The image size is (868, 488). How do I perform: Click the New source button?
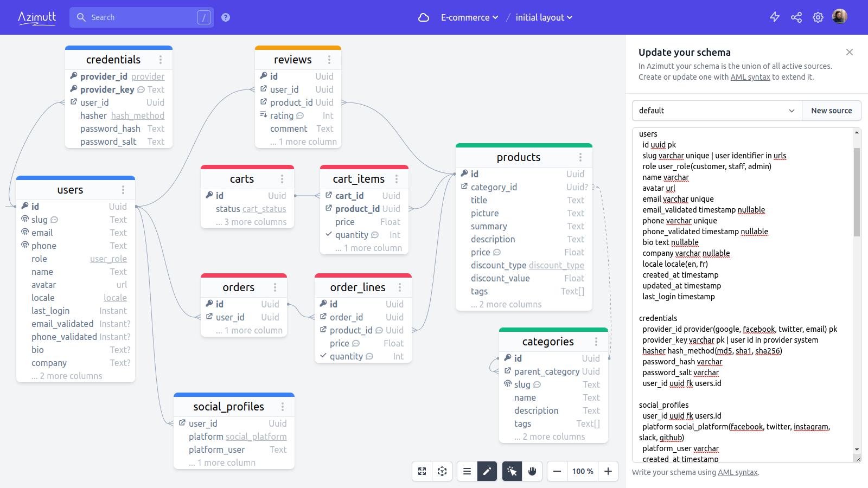[x=831, y=110]
